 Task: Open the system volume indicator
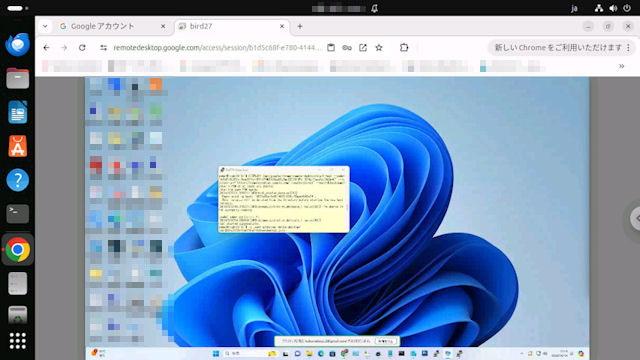click(x=613, y=8)
